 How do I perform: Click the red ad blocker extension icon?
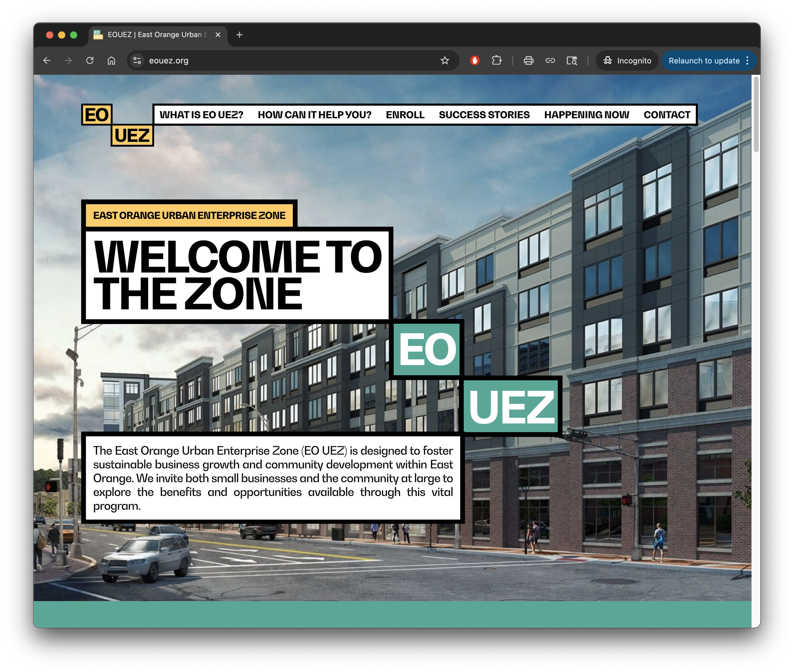pyautogui.click(x=474, y=61)
